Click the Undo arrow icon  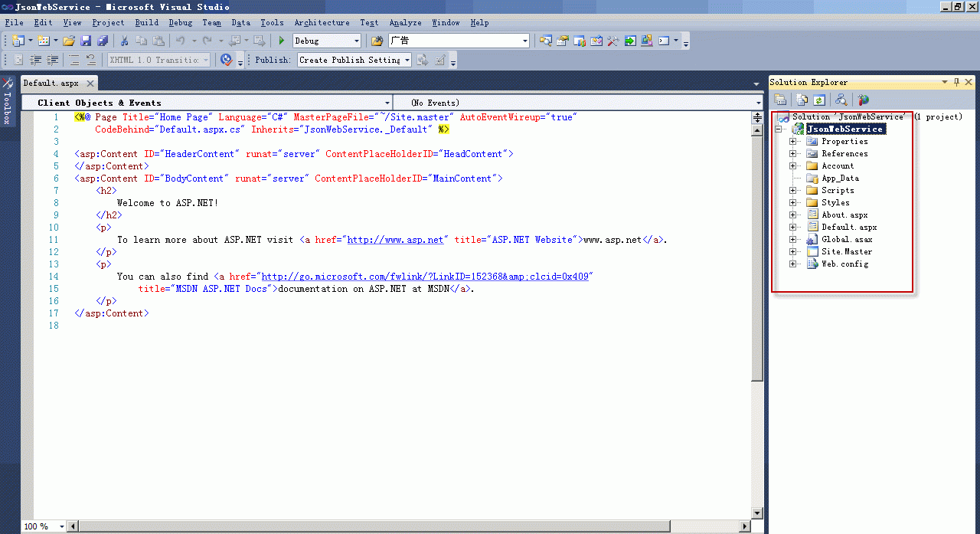tap(180, 41)
